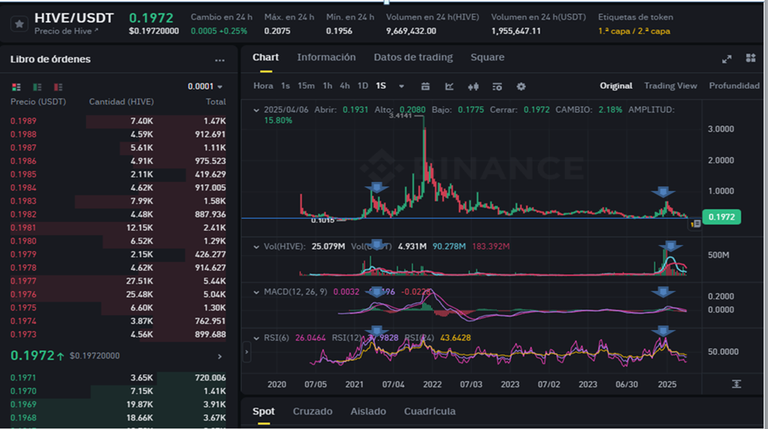This screenshot has height=429, width=768.
Task: Click the 0.1972 current price tag on axis
Action: pyautogui.click(x=721, y=217)
